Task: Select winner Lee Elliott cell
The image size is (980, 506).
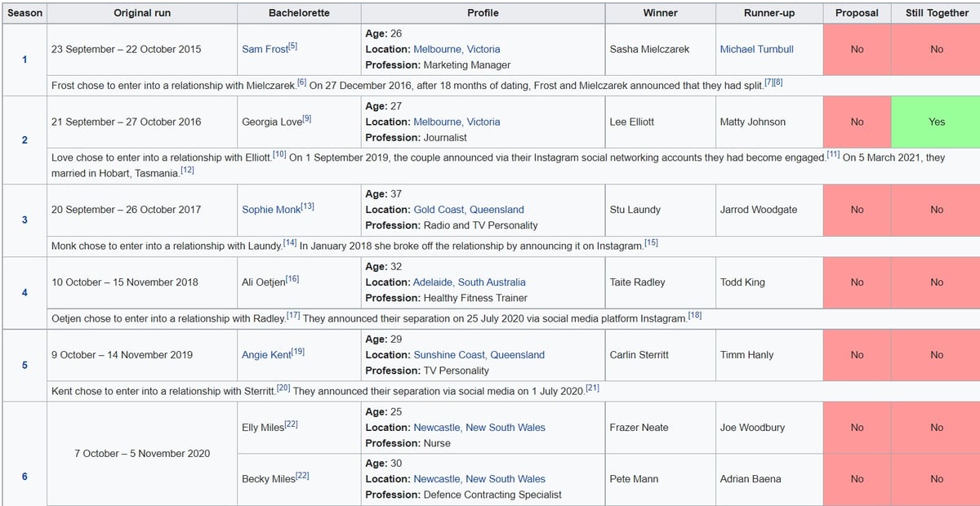Action: coord(660,122)
